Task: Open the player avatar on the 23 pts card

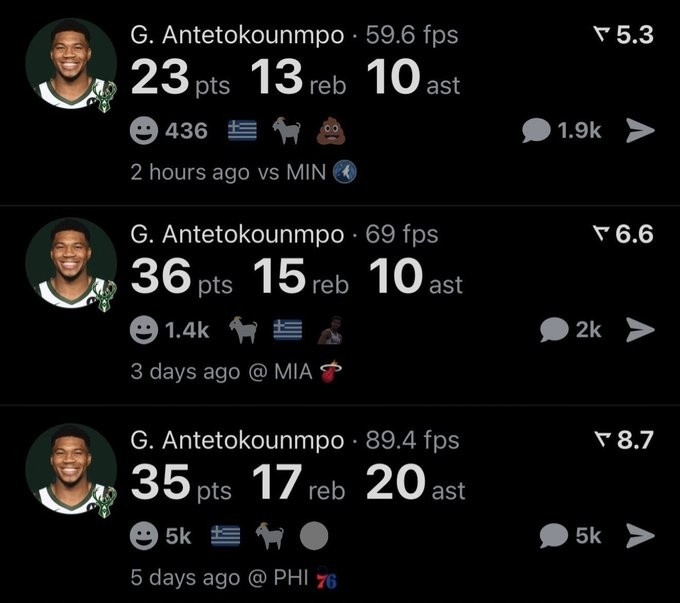Action: pos(71,64)
